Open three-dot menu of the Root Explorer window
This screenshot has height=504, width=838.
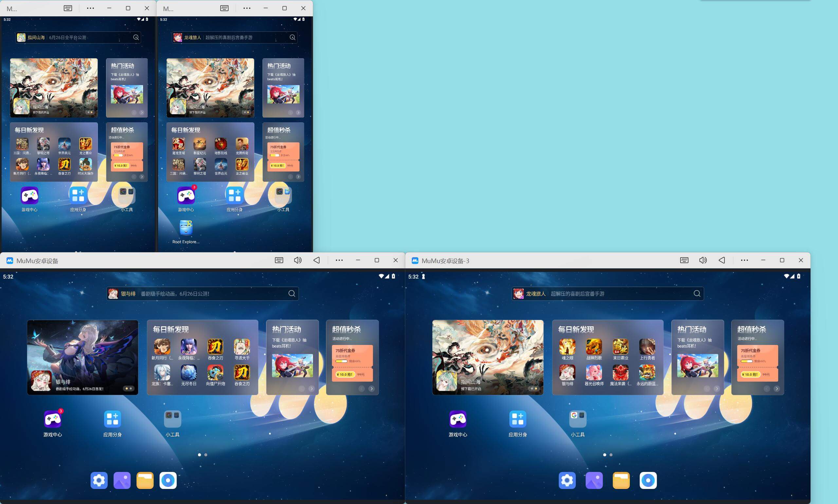click(247, 8)
